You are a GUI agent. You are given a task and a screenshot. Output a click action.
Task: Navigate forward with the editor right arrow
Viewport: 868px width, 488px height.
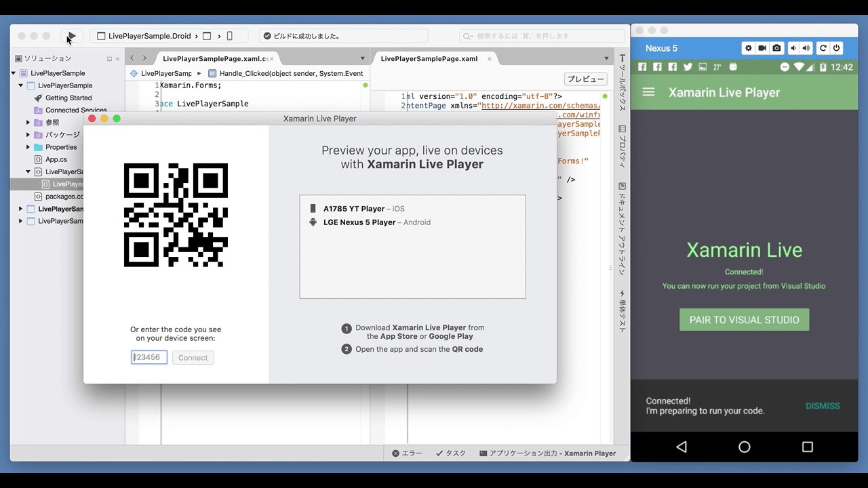[144, 58]
